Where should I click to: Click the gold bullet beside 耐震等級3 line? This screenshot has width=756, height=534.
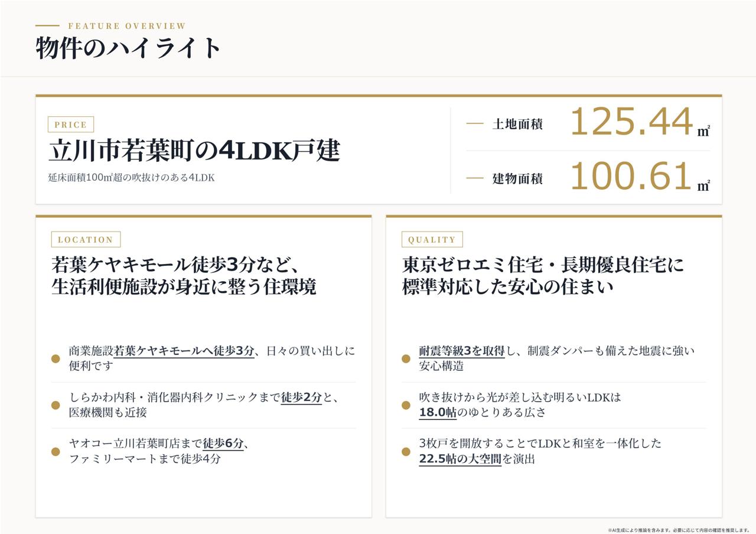pos(406,359)
